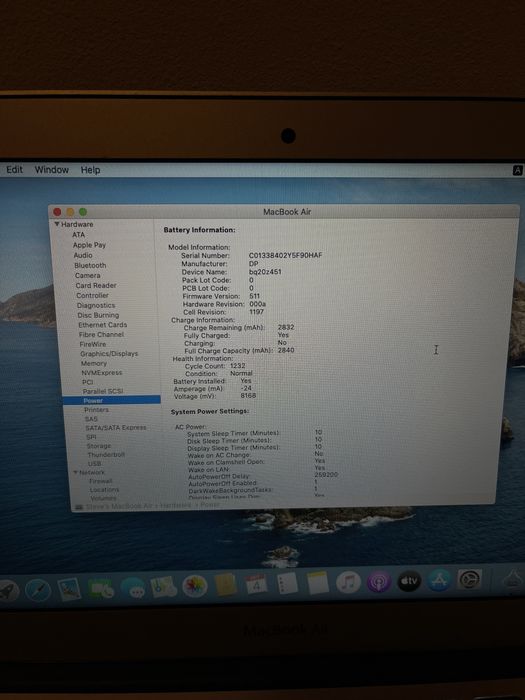
Task: View Graphics/Displays information
Action: click(109, 354)
